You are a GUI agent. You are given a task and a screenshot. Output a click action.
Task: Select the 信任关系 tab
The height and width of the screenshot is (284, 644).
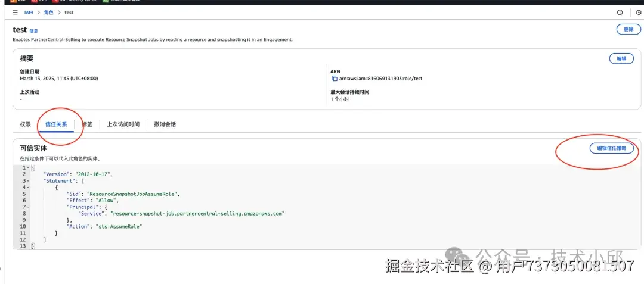coord(56,124)
